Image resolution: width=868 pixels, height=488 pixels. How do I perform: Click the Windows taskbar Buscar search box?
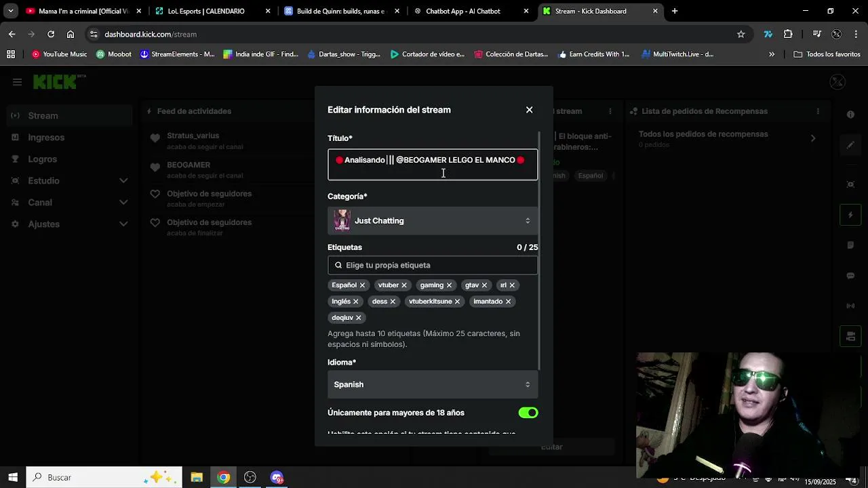pyautogui.click(x=104, y=477)
